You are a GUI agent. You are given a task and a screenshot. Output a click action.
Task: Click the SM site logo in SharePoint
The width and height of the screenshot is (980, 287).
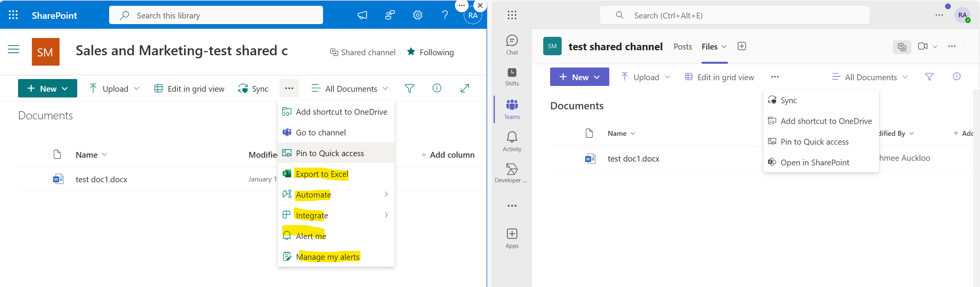[x=46, y=52]
